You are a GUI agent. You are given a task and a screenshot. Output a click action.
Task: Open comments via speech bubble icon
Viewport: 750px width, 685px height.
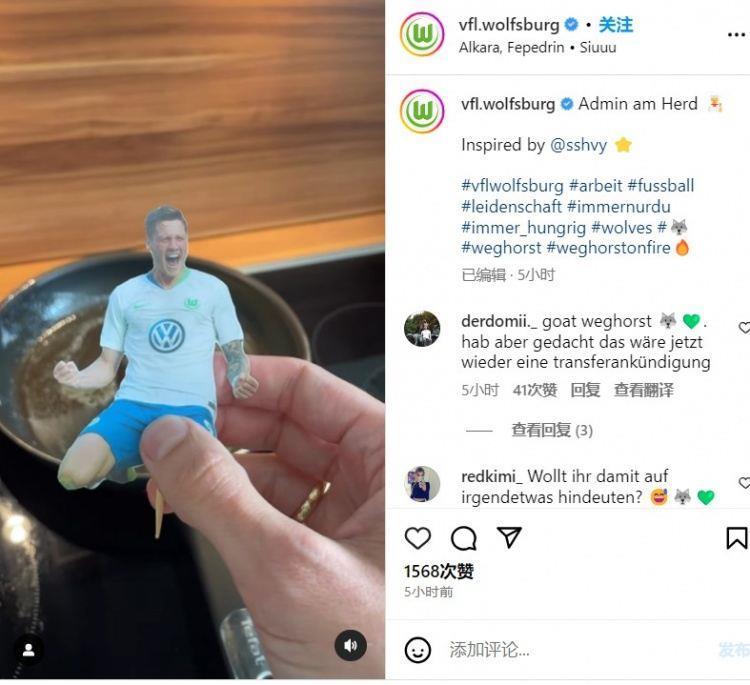tap(463, 538)
